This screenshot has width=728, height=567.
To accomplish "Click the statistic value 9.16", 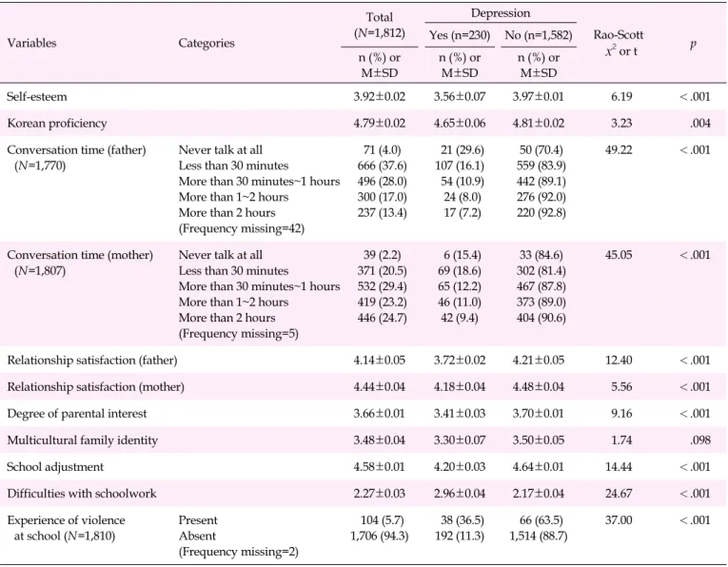I will click(x=621, y=414).
